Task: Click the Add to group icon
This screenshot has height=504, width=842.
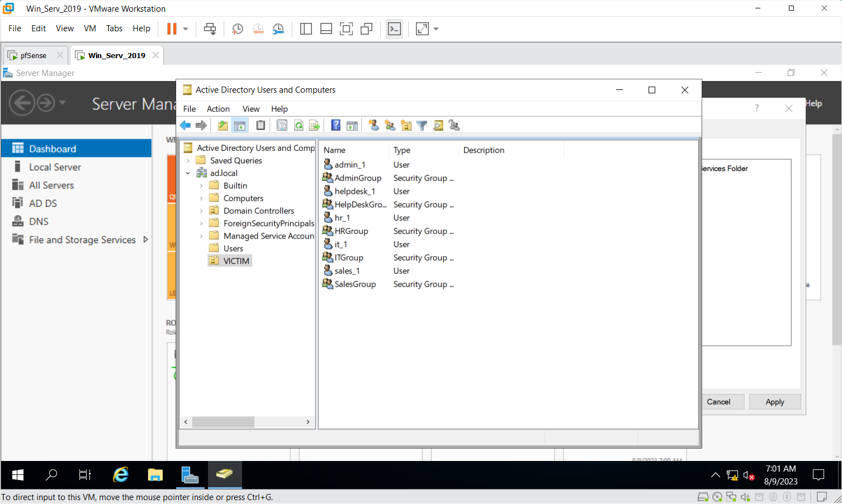Action: pos(455,125)
